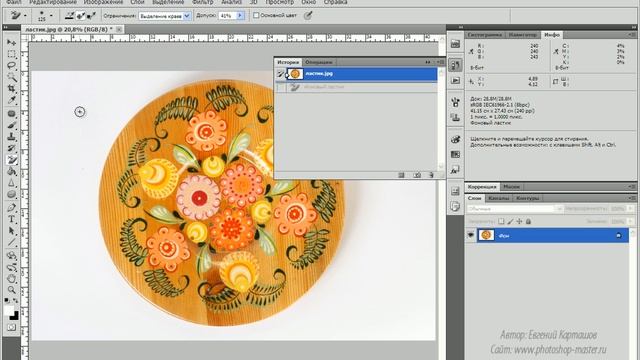Image resolution: width=640 pixels, height=360 pixels.
Task: Open Info panel RGB eyedropper options
Action: pos(471,51)
